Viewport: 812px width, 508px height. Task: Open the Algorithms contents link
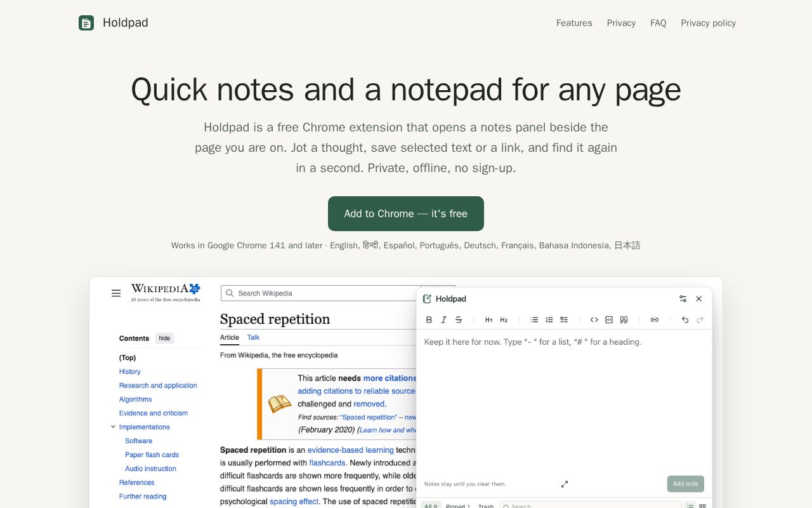click(135, 399)
